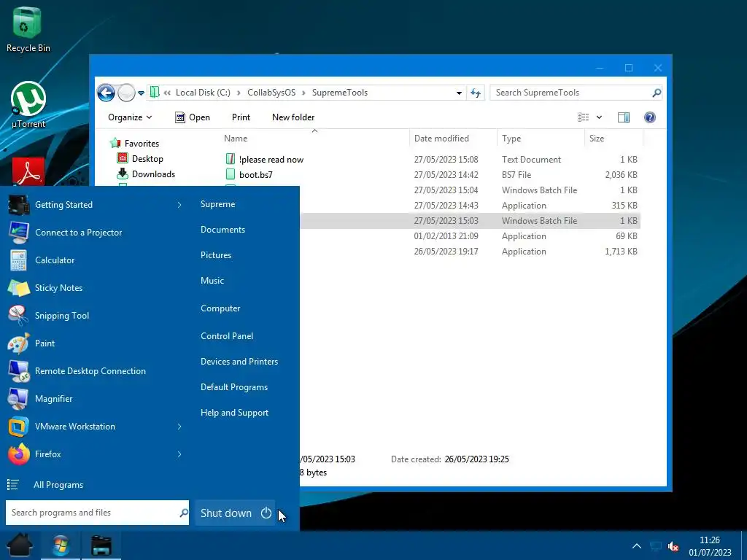747x560 pixels.
Task: Click the Explorer back arrow button
Action: coord(107,93)
